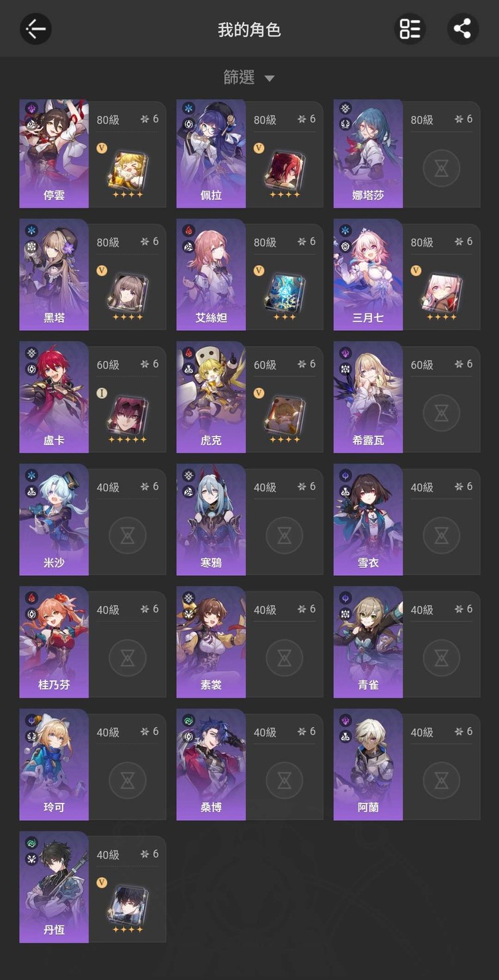The width and height of the screenshot is (499, 980).
Task: Select 青雀 character card
Action: [407, 643]
